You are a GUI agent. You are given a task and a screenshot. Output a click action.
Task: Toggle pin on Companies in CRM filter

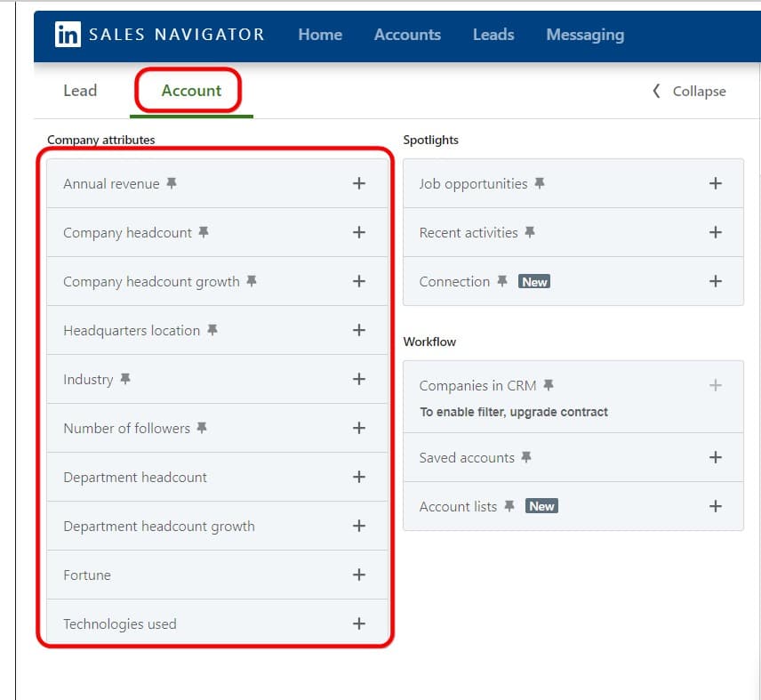point(549,385)
